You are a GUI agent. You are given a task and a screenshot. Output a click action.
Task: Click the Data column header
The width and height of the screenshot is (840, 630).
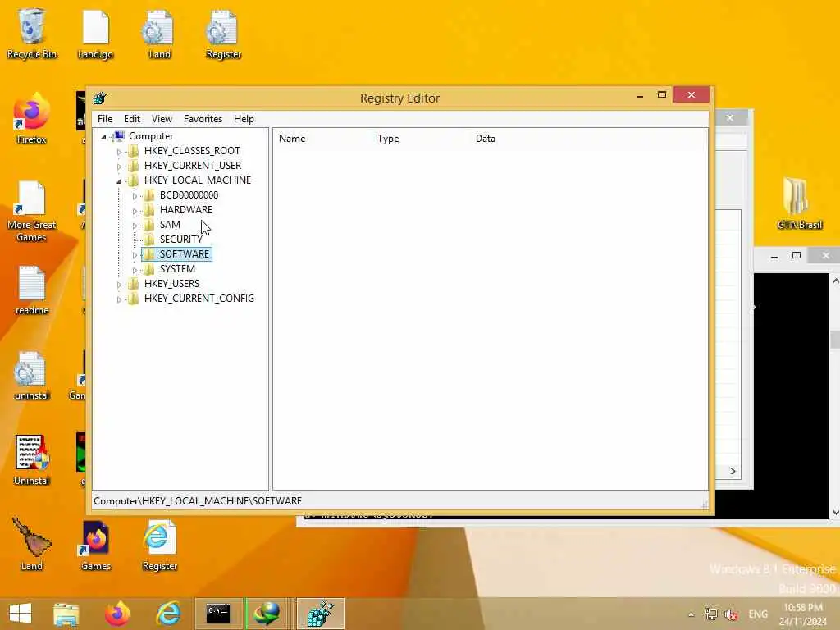(x=486, y=139)
